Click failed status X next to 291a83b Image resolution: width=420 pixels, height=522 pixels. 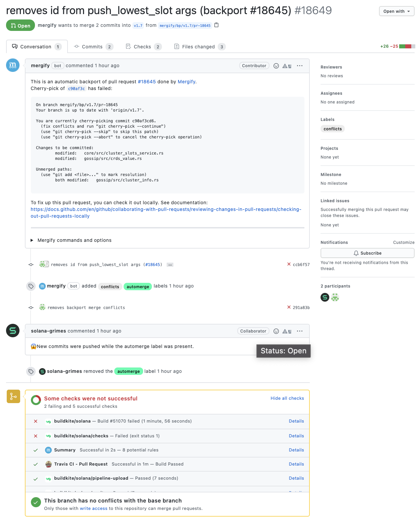point(289,307)
